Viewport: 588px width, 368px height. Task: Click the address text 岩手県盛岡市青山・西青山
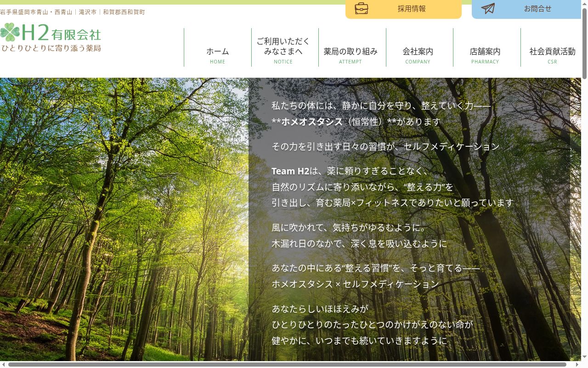point(36,12)
